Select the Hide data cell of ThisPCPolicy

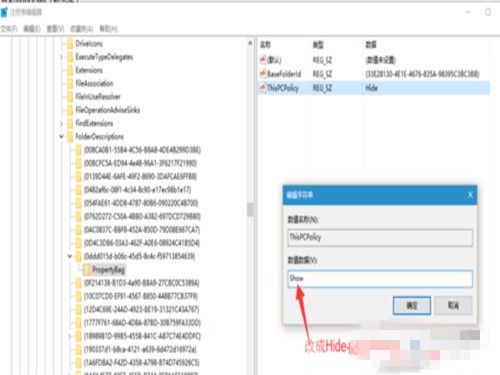[x=372, y=88]
